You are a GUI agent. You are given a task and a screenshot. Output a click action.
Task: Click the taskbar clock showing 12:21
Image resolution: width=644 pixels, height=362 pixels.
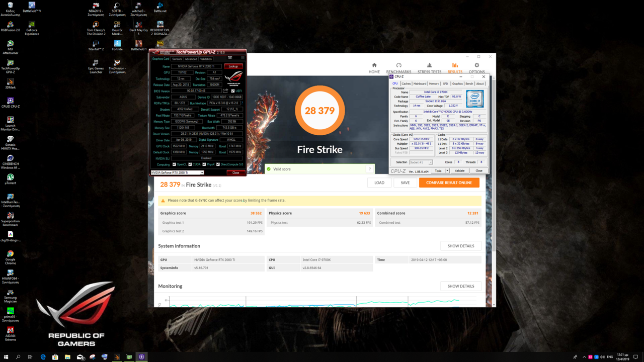[x=623, y=357]
